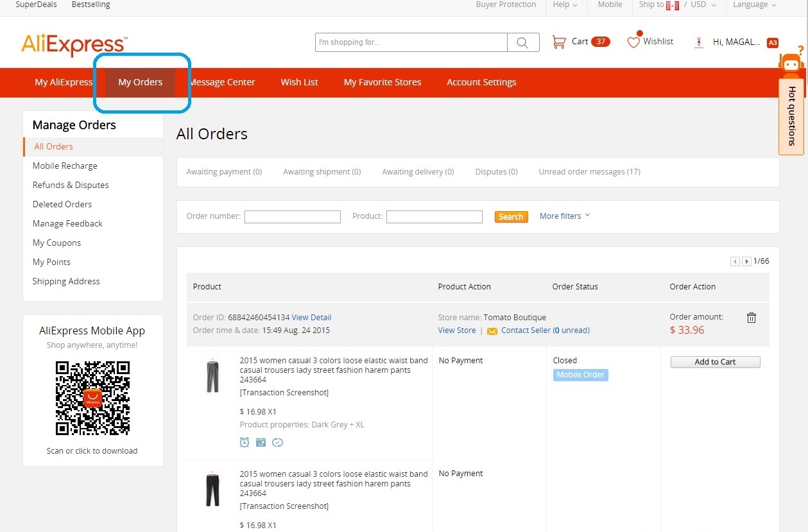The width and height of the screenshot is (808, 532).
Task: Click the Mobile link in top bar
Action: (x=610, y=4)
